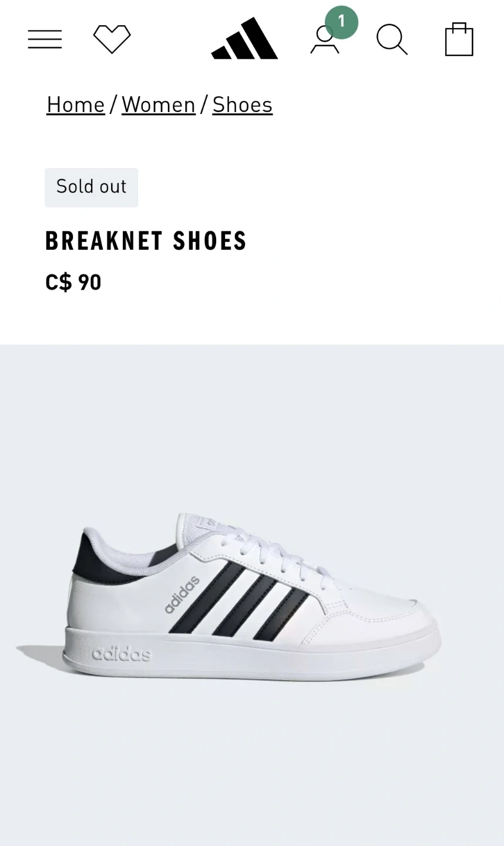Open the account profile icon
The height and width of the screenshot is (846, 504).
click(x=325, y=40)
